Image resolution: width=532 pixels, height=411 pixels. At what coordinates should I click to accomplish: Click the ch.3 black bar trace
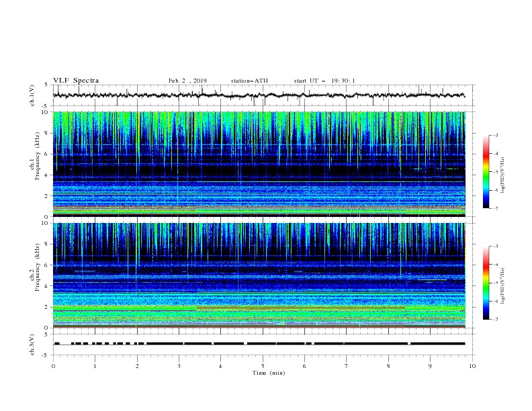(x=259, y=344)
